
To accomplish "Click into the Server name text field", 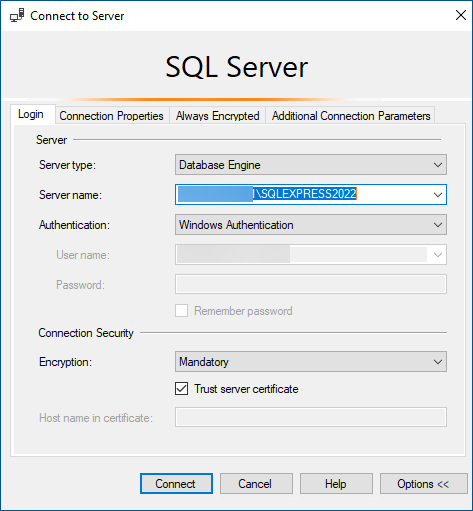I will click(303, 195).
